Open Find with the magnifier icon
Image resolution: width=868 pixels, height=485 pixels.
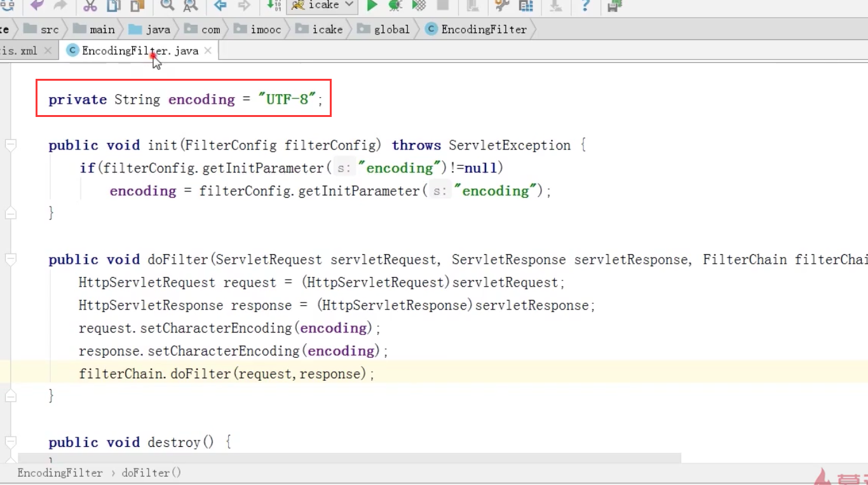167,6
